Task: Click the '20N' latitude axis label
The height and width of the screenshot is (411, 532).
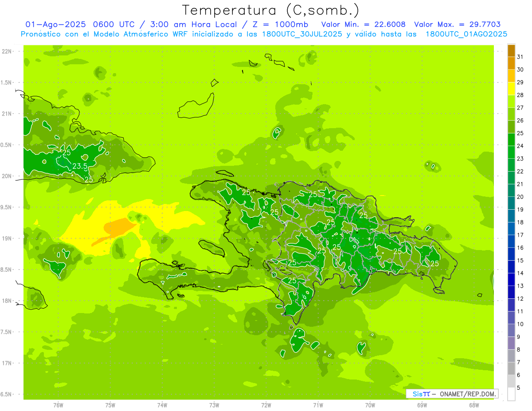Action: click(7, 176)
